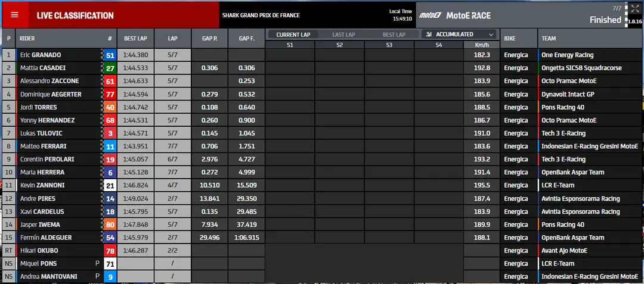Select rider Dominique AEGERTER
The image size is (644, 284).
tap(51, 94)
